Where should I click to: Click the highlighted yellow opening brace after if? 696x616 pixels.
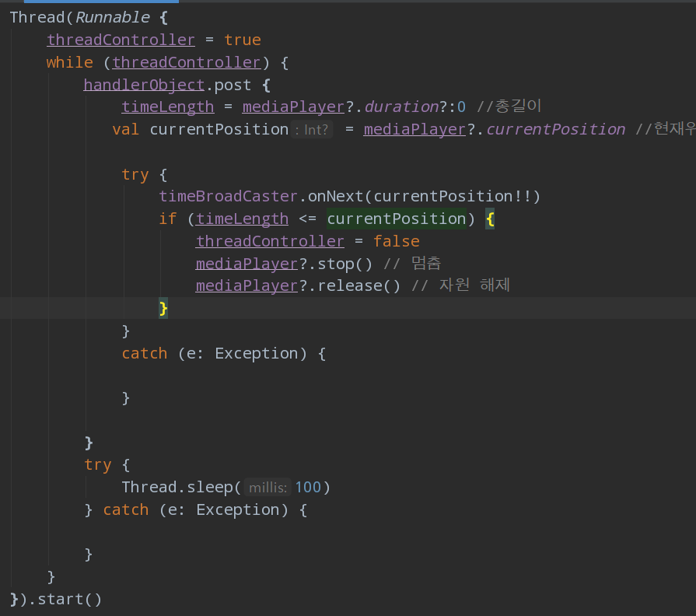click(490, 219)
